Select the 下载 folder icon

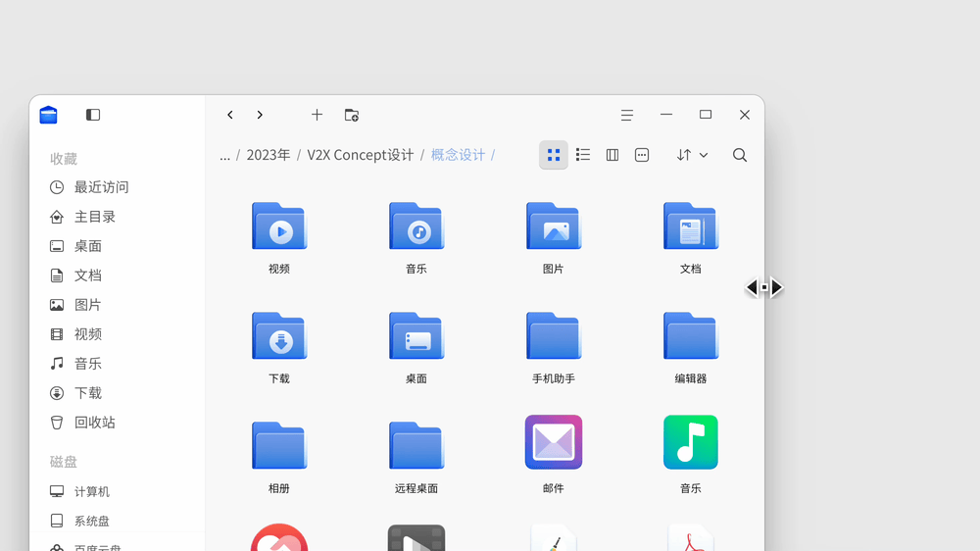(x=279, y=336)
